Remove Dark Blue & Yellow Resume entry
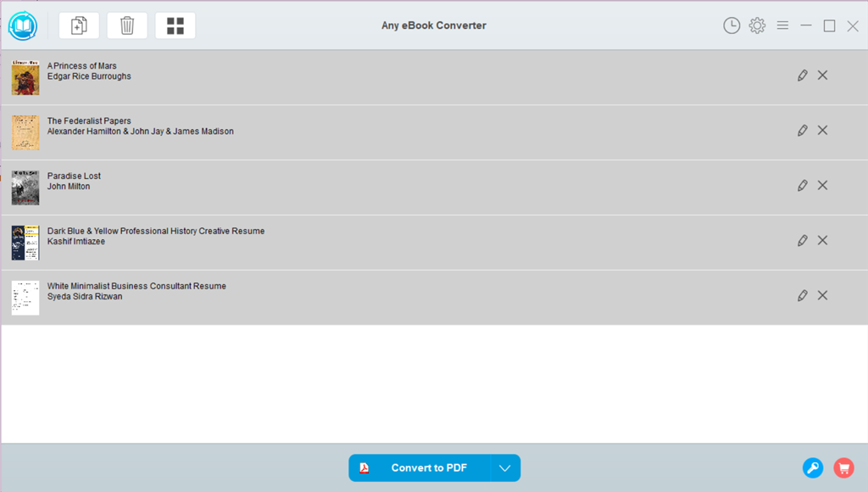868x492 pixels. 822,240
